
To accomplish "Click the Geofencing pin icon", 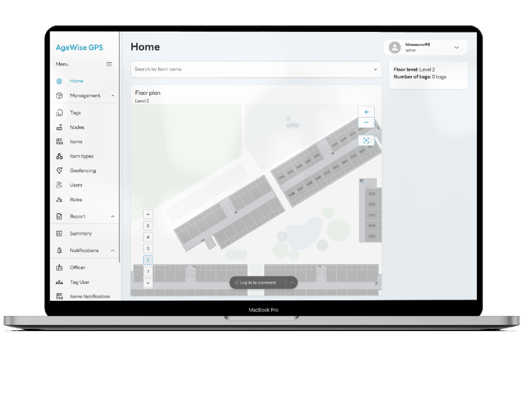I will 59,170.
